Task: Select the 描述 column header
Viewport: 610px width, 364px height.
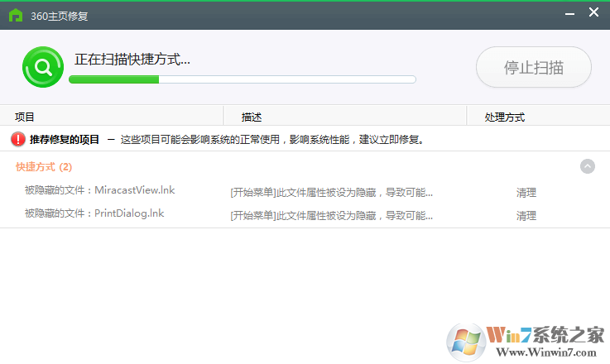Action: 345,117
